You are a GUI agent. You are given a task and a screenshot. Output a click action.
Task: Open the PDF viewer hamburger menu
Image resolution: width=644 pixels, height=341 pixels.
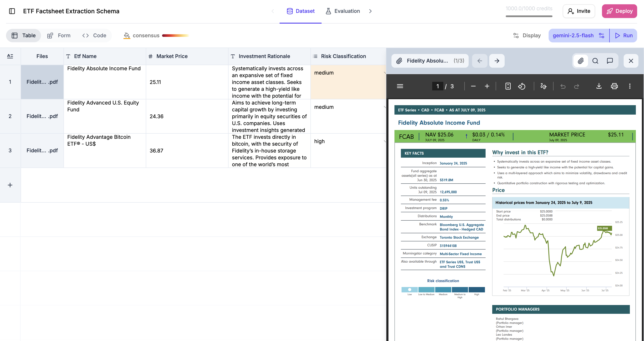[x=400, y=86]
